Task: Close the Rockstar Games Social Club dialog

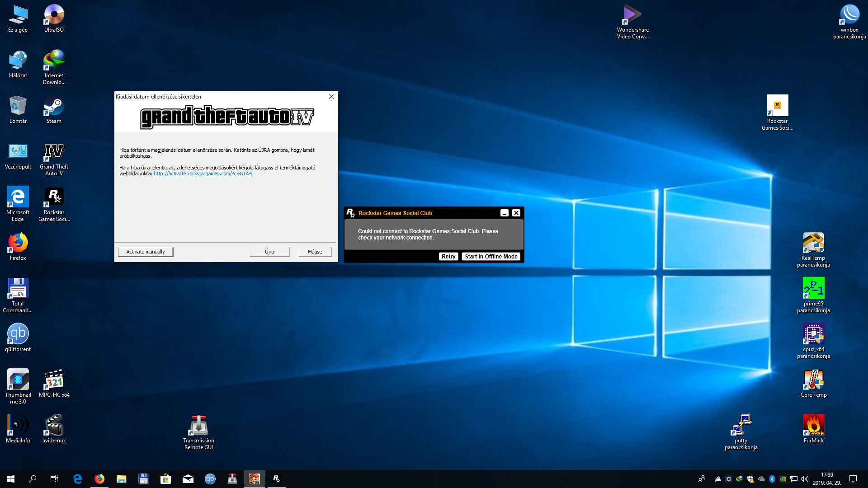Action: 516,213
